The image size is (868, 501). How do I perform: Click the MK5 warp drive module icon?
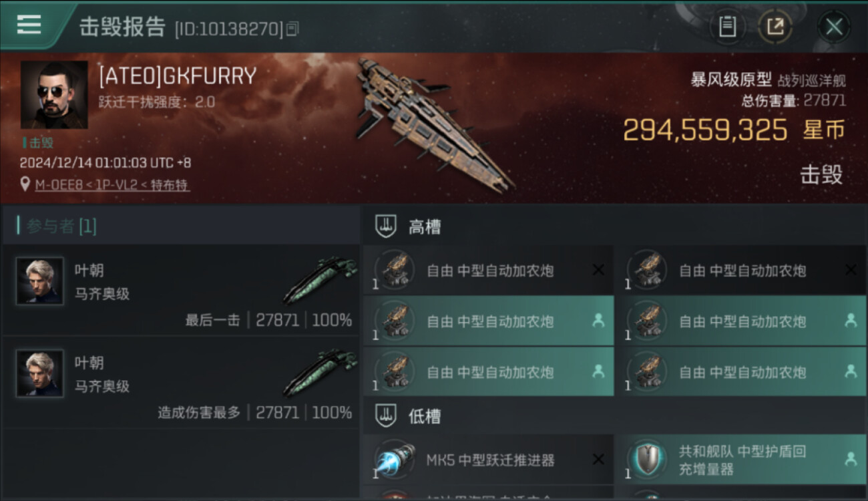pyautogui.click(x=395, y=460)
